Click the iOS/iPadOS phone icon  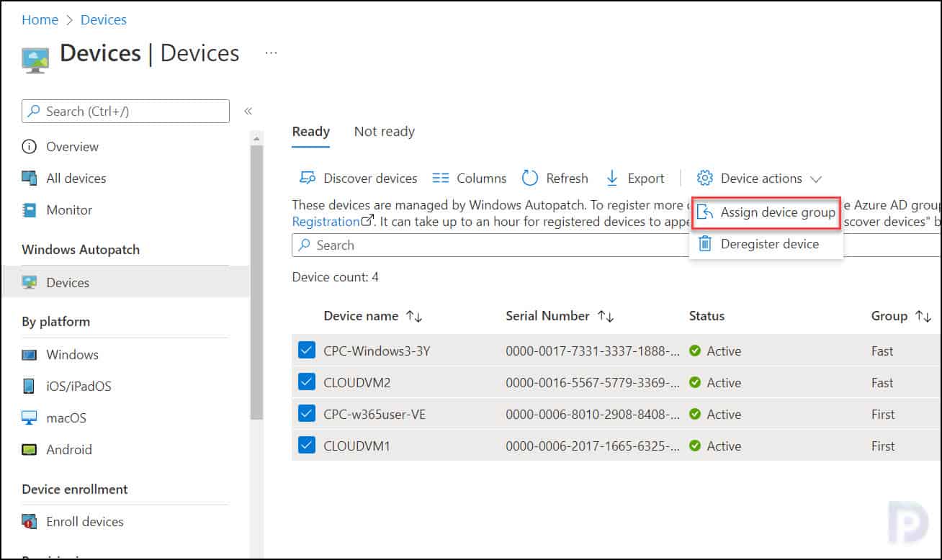(30, 387)
